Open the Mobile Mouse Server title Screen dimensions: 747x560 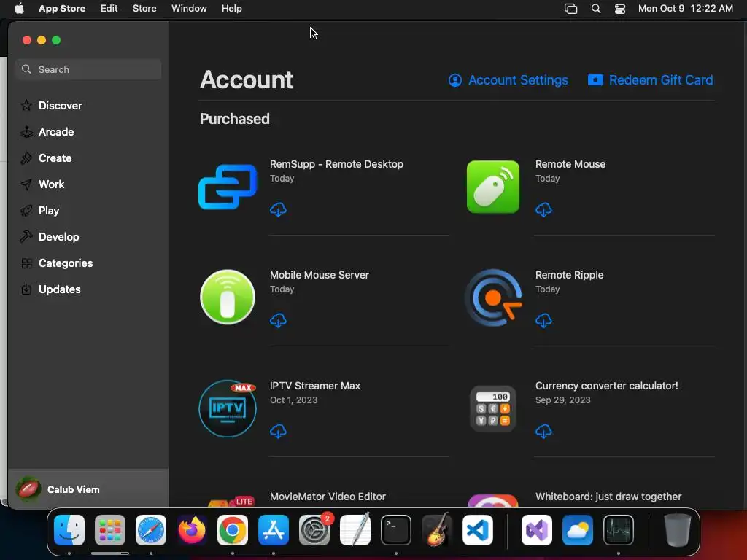point(320,275)
